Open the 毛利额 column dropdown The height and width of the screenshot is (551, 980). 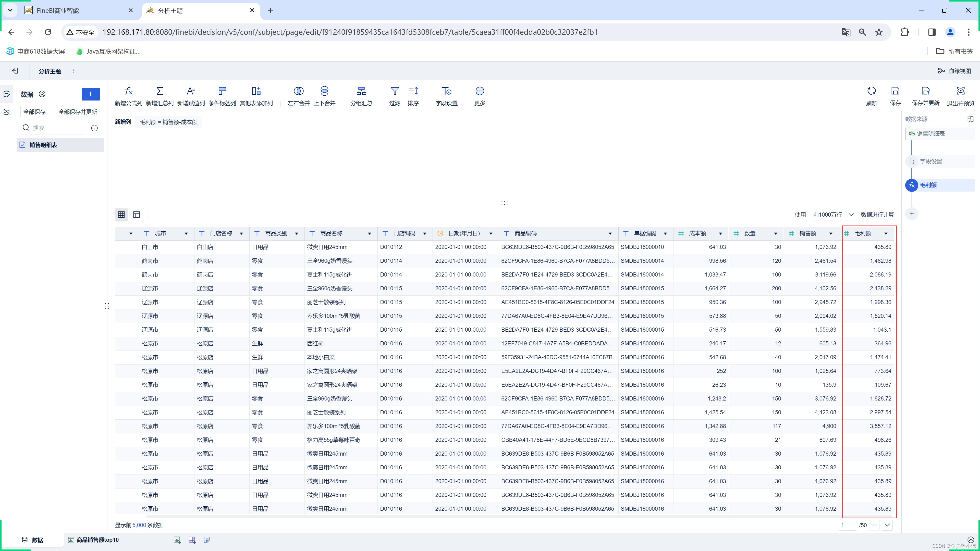[x=886, y=233]
